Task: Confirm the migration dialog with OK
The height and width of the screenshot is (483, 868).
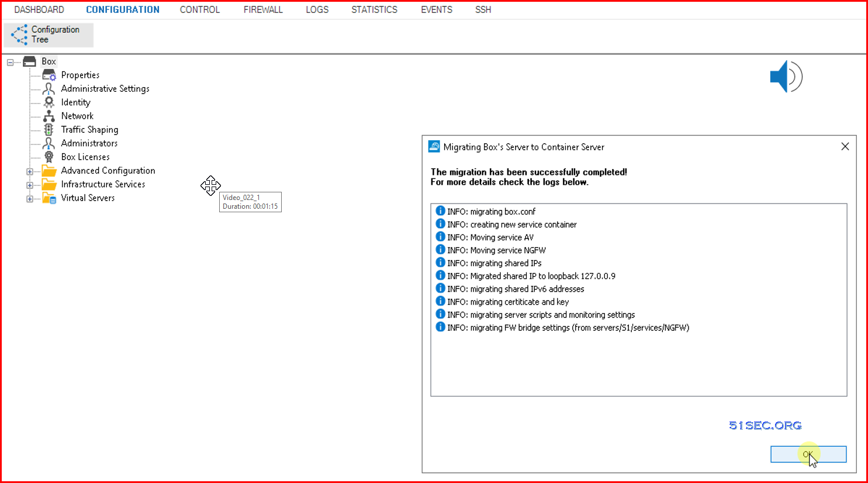Action: click(x=808, y=454)
